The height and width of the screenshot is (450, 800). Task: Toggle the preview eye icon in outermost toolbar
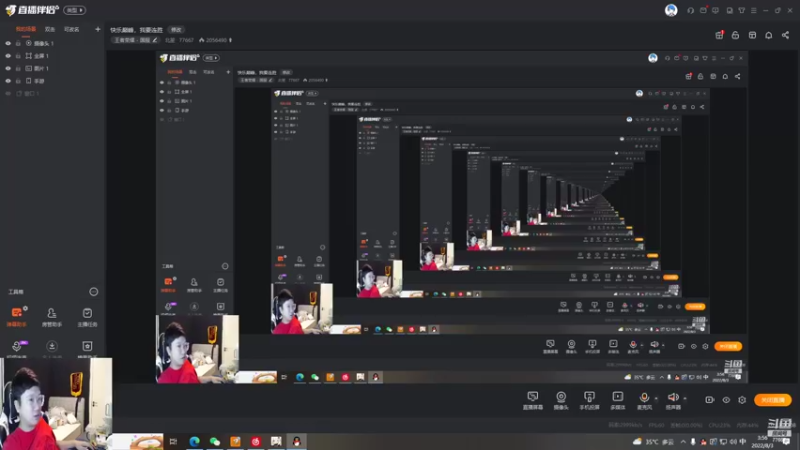[726, 400]
